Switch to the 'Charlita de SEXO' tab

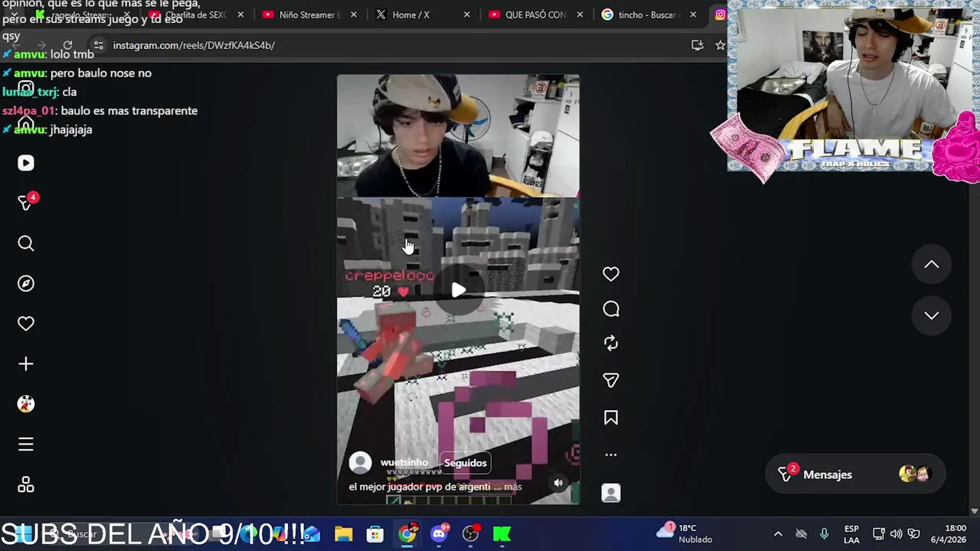(x=195, y=15)
